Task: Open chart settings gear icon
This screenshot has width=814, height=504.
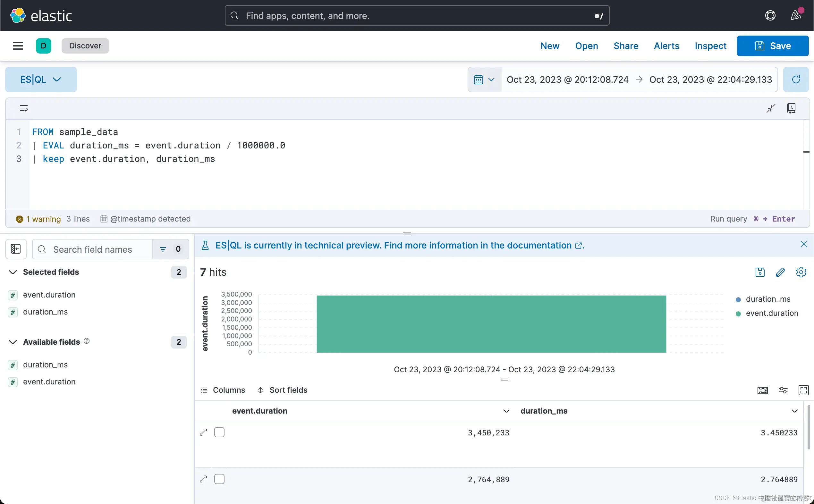Action: 801,272
